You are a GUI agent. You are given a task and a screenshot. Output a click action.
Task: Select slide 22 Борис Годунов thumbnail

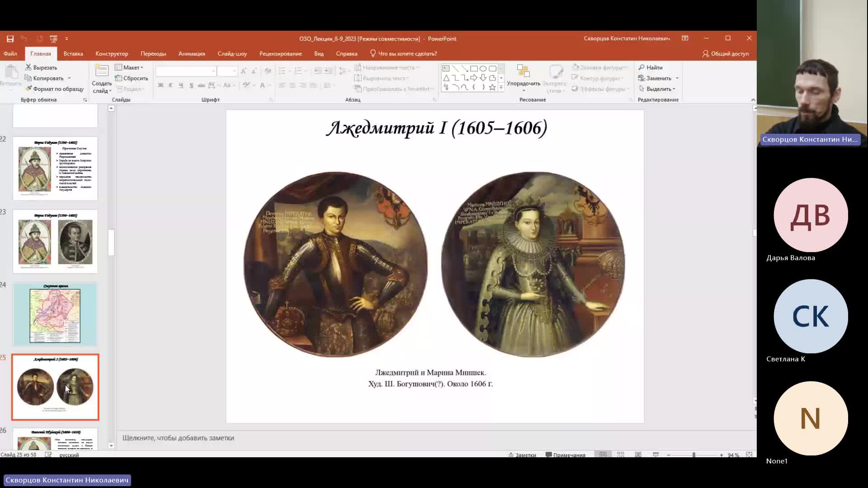click(55, 168)
